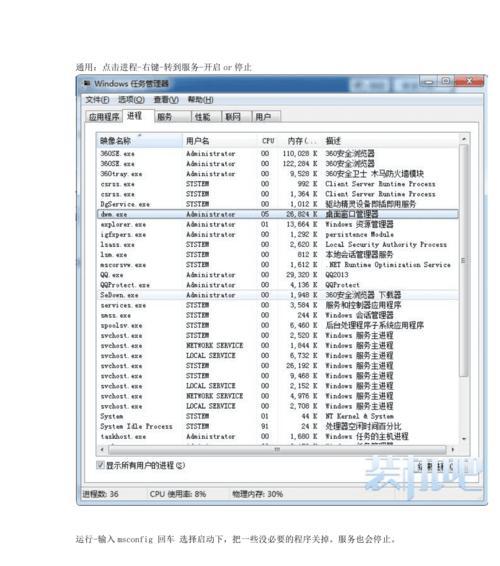500x566 pixels.
Task: Toggle 显示所有用户的进程 checkbox
Action: coord(100,465)
